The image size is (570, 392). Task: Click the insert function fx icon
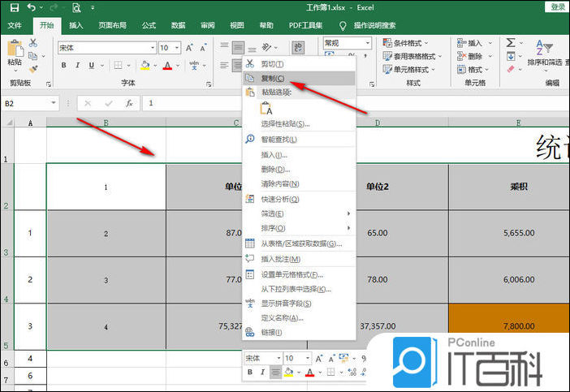[x=128, y=104]
